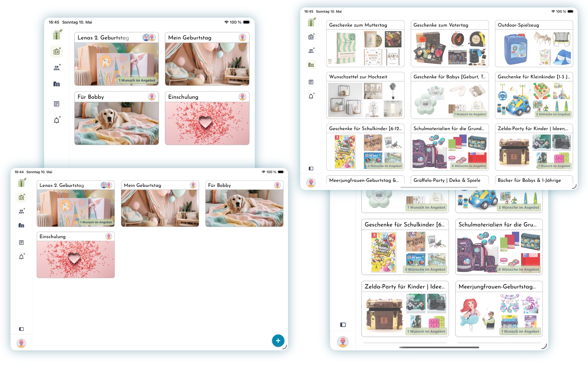Open Bücher für Babys & 1-Jährige card
The height and width of the screenshot is (368, 588).
point(534,180)
